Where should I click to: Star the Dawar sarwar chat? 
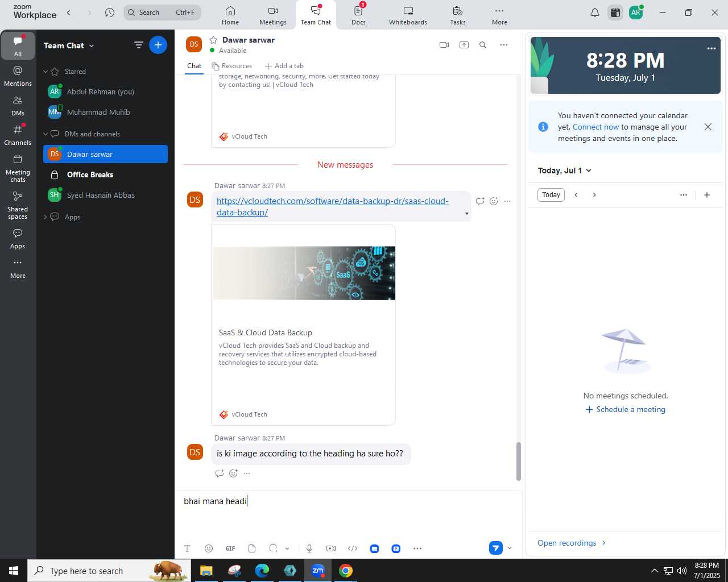click(x=213, y=40)
